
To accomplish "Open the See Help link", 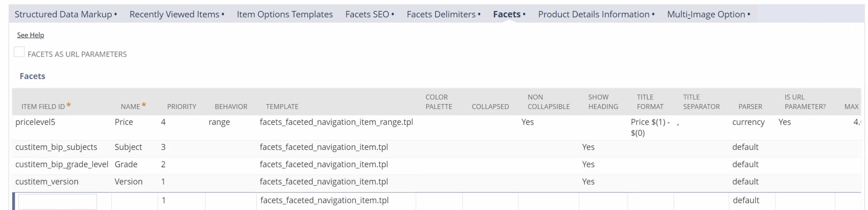I will 30,35.
